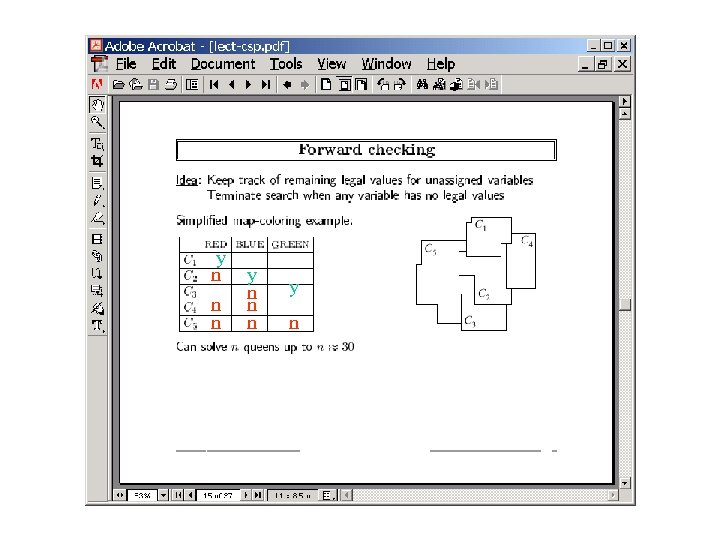Click Go to Next View arrow
The image size is (720, 540).
(x=305, y=84)
